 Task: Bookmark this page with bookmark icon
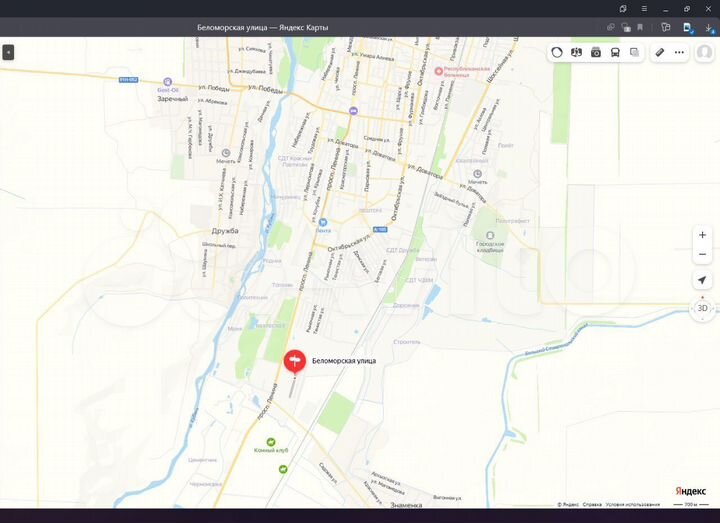[x=640, y=28]
